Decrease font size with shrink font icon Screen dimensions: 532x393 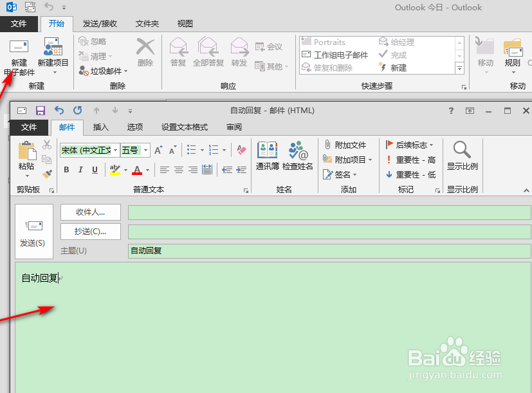pyautogui.click(x=172, y=150)
